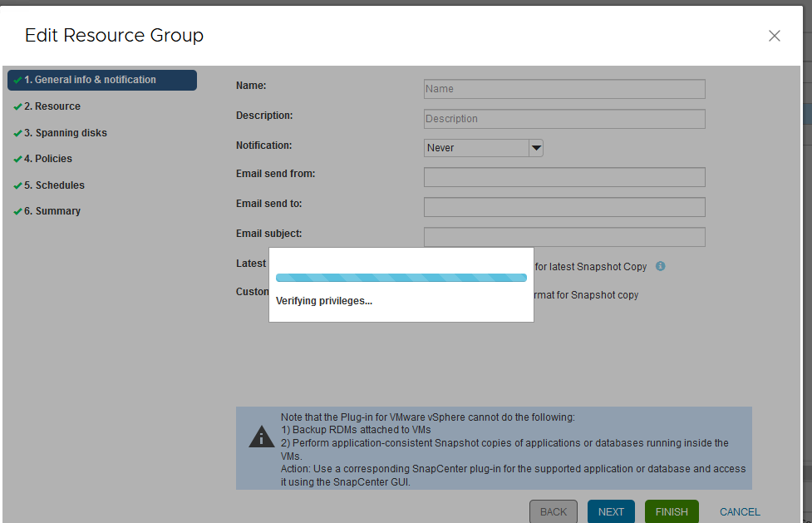This screenshot has height=523, width=812.
Task: Switch to the 2. Resource step
Action: pos(54,106)
